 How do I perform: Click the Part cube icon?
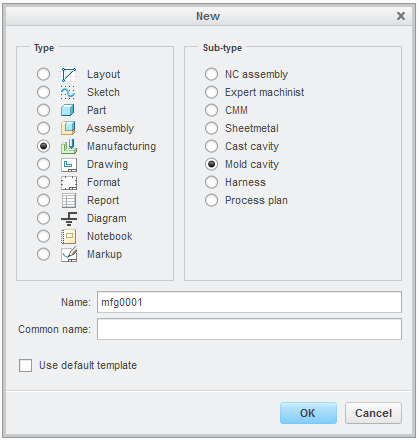pyautogui.click(x=69, y=110)
